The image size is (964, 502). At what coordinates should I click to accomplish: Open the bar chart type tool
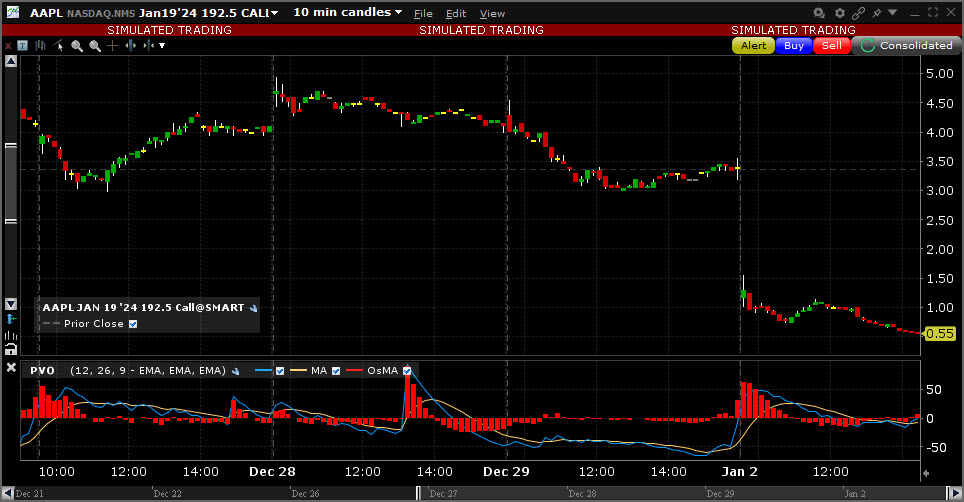(41, 45)
